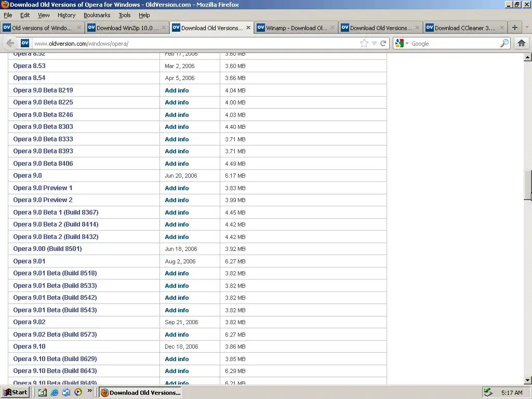
Task: Open the File menu
Action: (x=8, y=15)
